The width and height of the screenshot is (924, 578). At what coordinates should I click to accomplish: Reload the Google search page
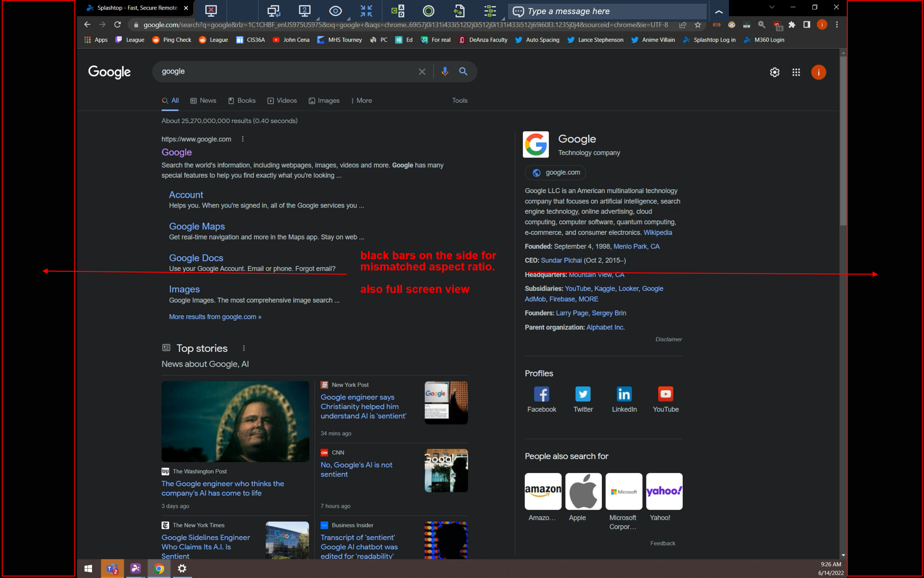tap(118, 25)
